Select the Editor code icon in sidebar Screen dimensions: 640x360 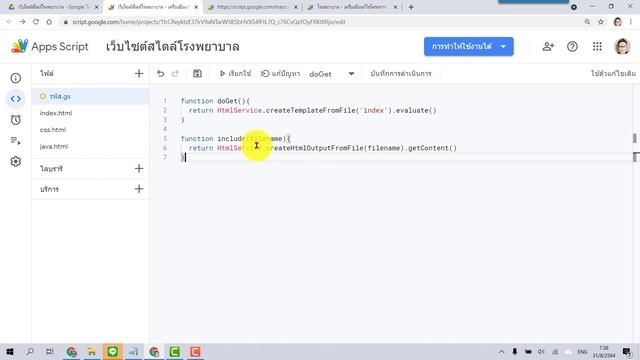pos(16,99)
